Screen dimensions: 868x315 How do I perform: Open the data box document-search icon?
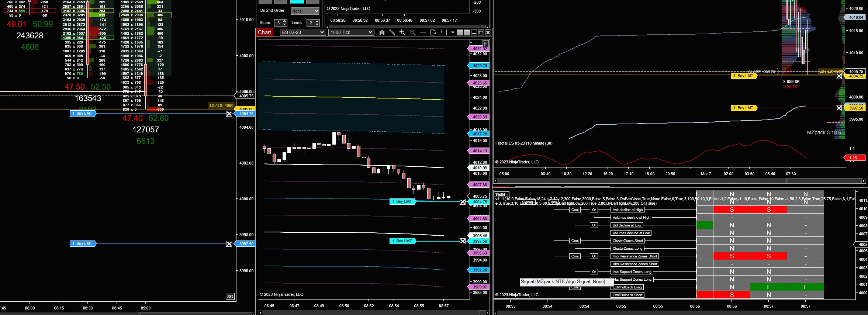pos(433,32)
